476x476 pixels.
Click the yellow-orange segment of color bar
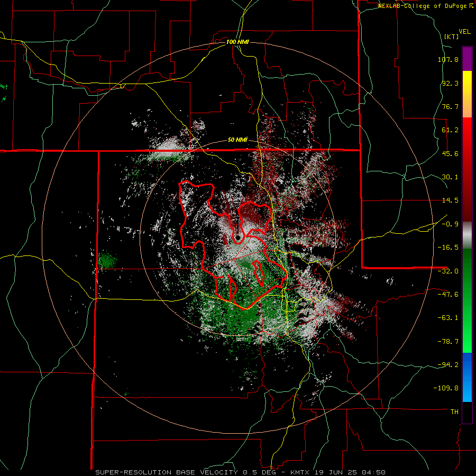(x=467, y=94)
